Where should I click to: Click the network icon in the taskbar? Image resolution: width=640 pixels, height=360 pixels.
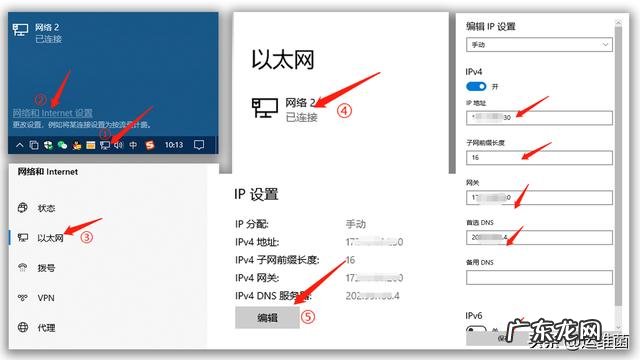pos(105,145)
